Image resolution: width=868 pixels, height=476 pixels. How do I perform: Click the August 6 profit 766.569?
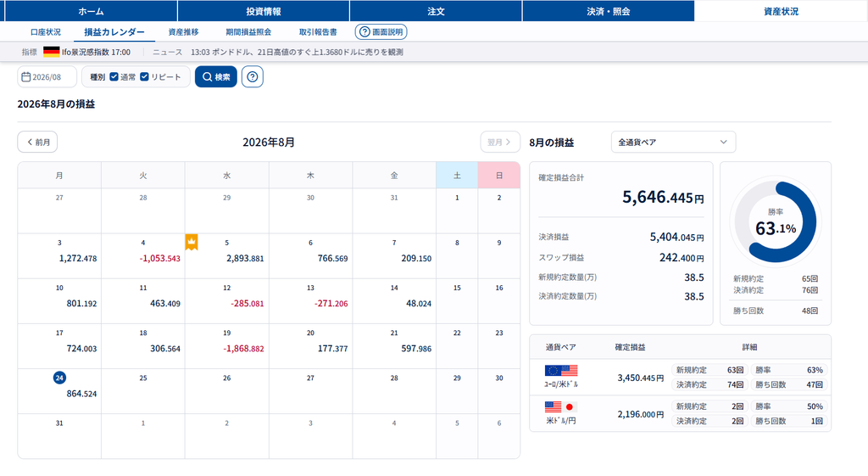pos(332,258)
